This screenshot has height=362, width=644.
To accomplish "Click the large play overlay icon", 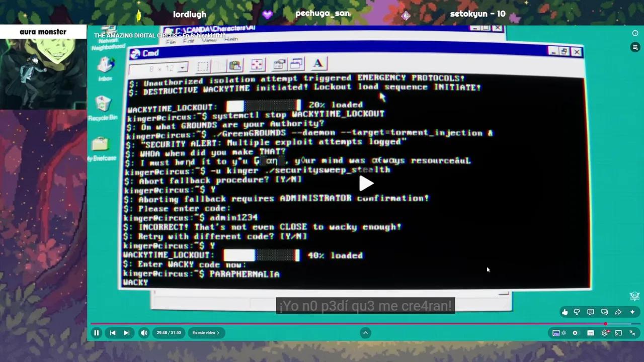I will pos(366,184).
